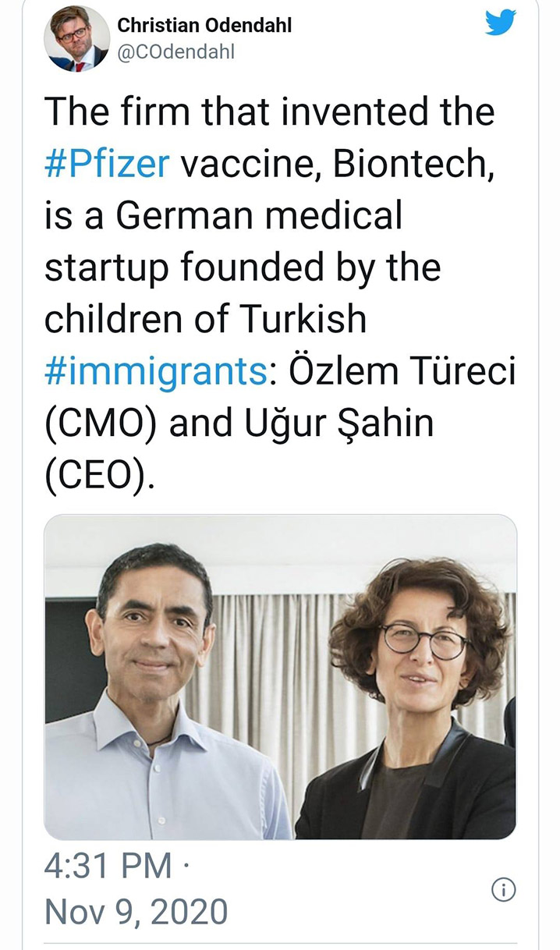Image resolution: width=560 pixels, height=950 pixels.
Task: Click the 4:31 PM timestamp
Action: click(108, 867)
